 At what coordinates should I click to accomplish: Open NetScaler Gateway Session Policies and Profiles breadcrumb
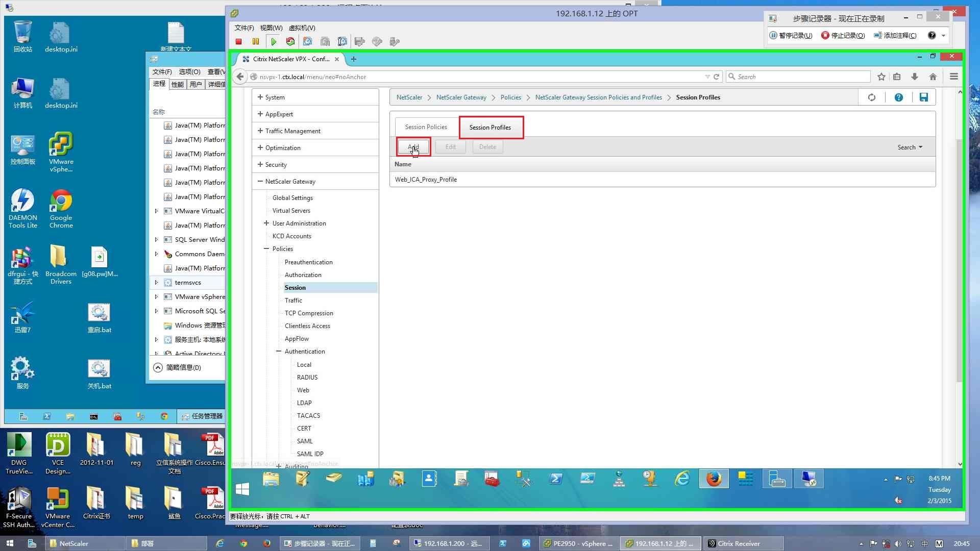point(598,97)
